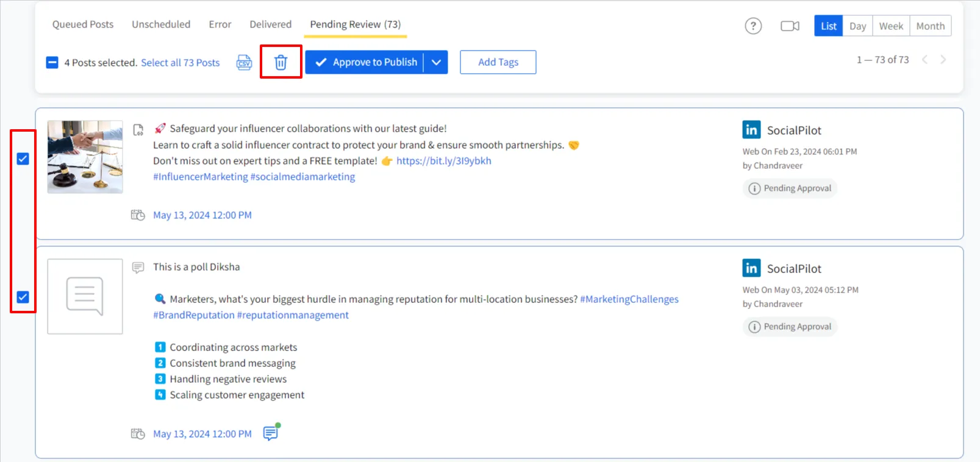Open the bit.ly link in first post
This screenshot has height=462, width=980.
click(443, 161)
